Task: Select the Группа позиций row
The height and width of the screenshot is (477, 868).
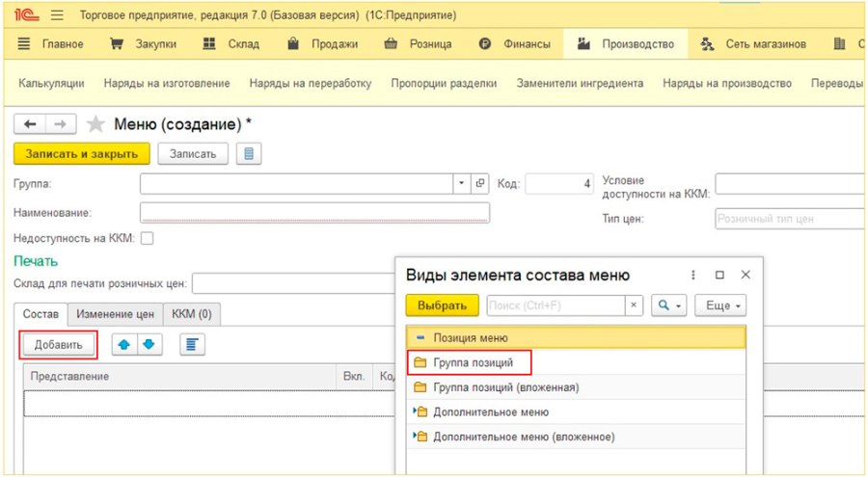Action: pyautogui.click(x=576, y=362)
